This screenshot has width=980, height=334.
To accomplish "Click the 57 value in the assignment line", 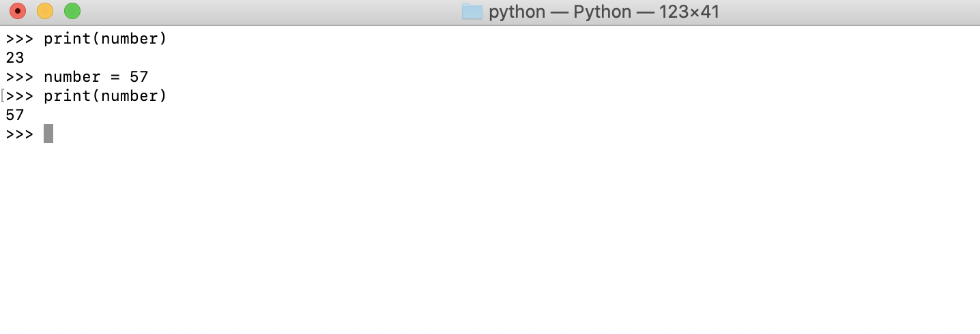I will [139, 77].
